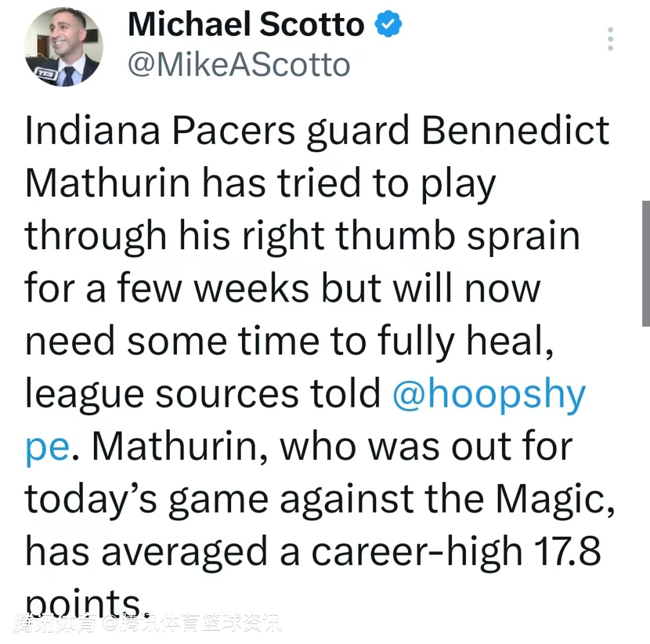Click the blue verified badge
The width and height of the screenshot is (650, 644).
[389, 25]
